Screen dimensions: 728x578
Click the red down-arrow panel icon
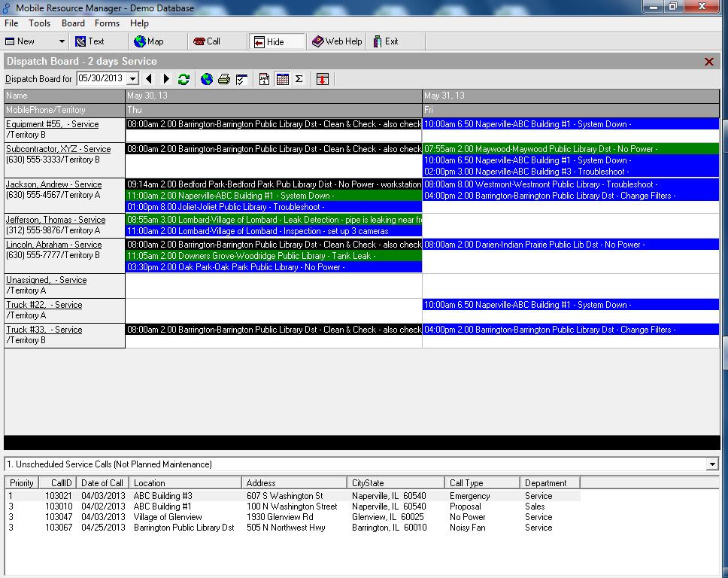[x=322, y=79]
